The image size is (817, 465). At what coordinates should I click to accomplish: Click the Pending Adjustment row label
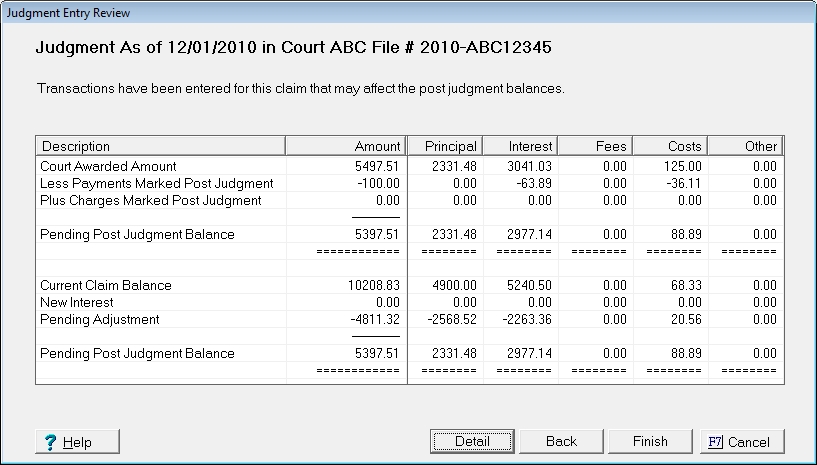[x=99, y=319]
